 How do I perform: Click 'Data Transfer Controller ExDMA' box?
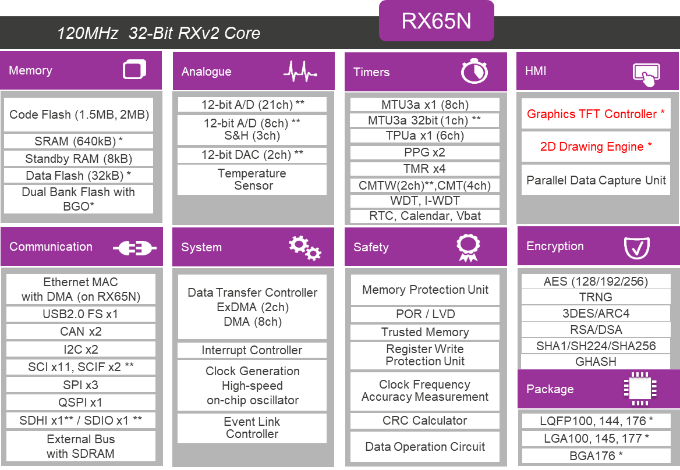pos(252,307)
